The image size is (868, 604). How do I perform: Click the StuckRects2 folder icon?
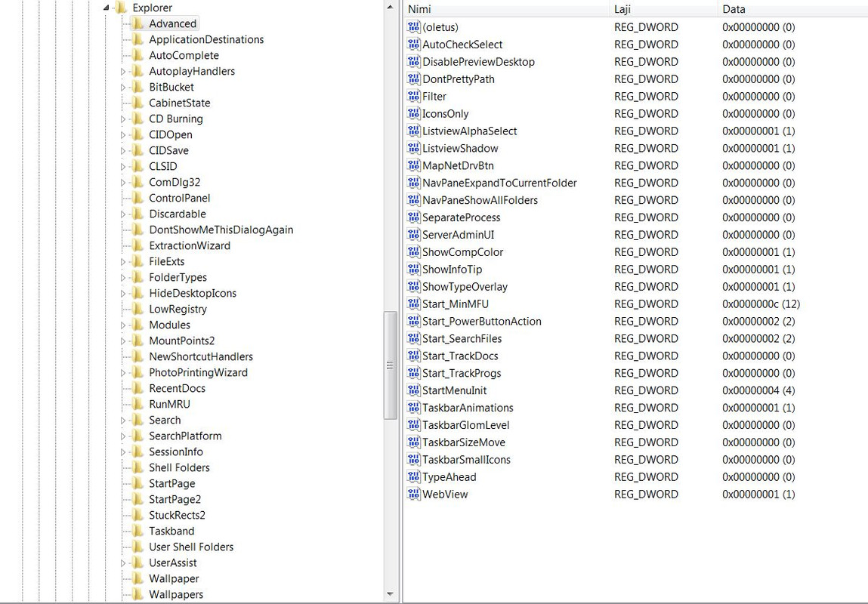tap(137, 515)
